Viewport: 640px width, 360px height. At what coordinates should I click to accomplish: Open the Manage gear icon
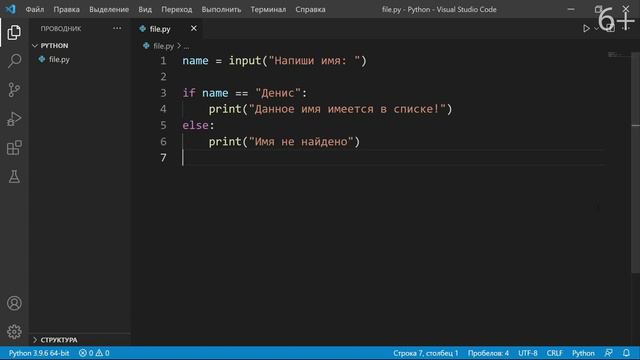14,332
